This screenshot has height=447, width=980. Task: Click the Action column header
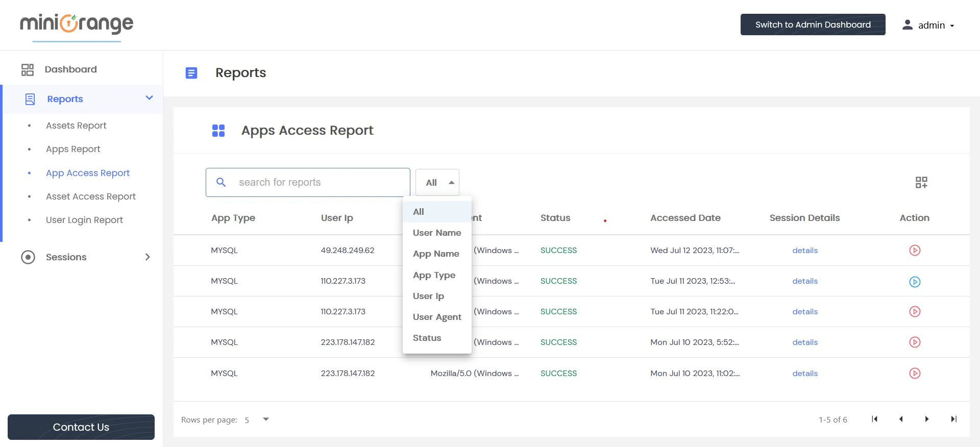pyautogui.click(x=914, y=218)
